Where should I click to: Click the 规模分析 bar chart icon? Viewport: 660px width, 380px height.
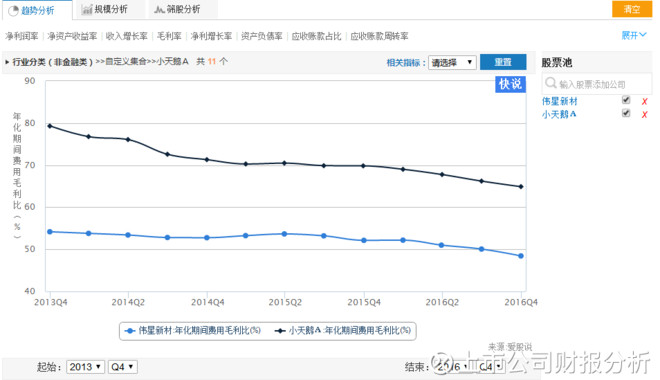(x=87, y=10)
